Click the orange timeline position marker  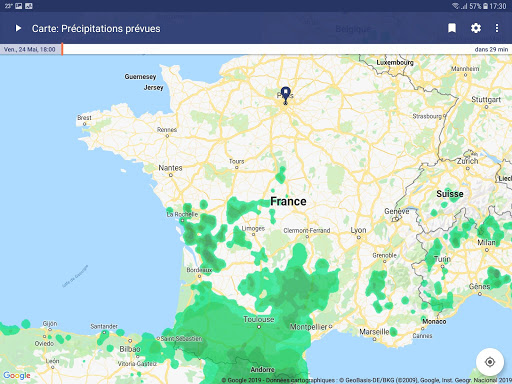[62, 49]
